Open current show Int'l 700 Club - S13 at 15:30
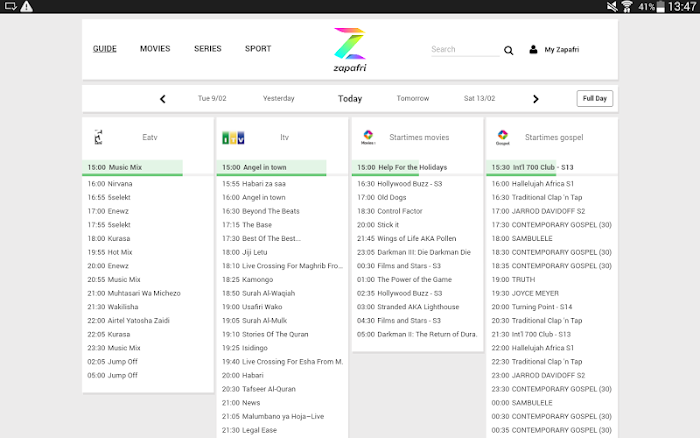Image resolution: width=700 pixels, height=438 pixels. coord(551,167)
